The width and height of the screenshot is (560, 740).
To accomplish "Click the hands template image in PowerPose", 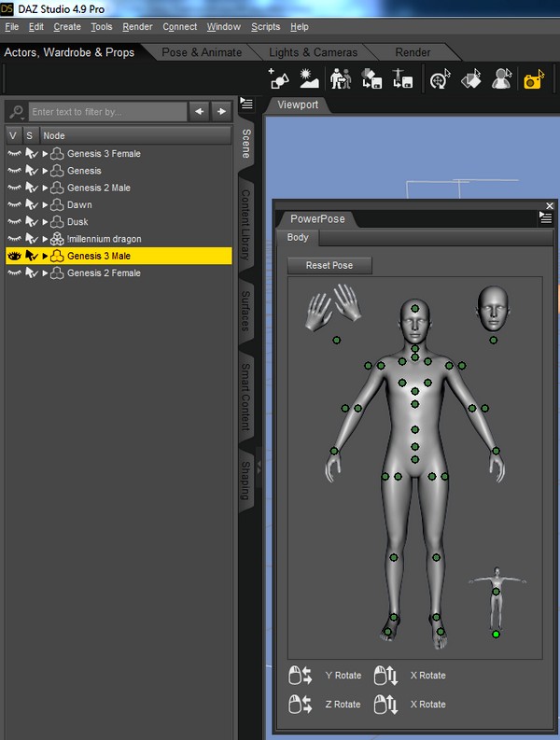I will 333,307.
